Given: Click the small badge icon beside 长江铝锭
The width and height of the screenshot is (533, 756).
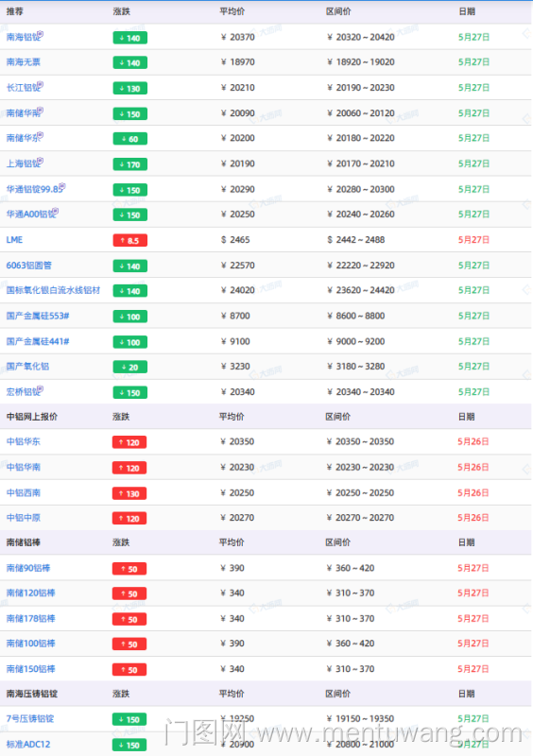Looking at the screenshot, I should pos(41,85).
